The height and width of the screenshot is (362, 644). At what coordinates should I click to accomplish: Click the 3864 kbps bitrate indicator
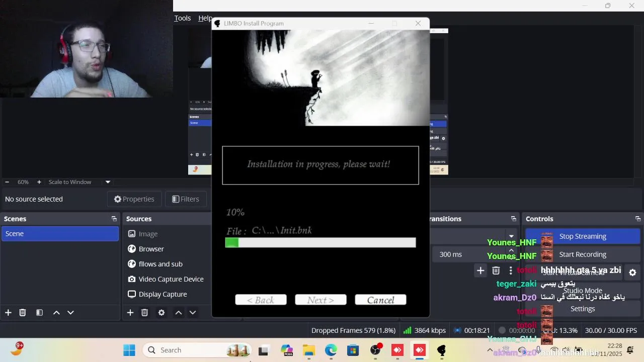(x=425, y=330)
